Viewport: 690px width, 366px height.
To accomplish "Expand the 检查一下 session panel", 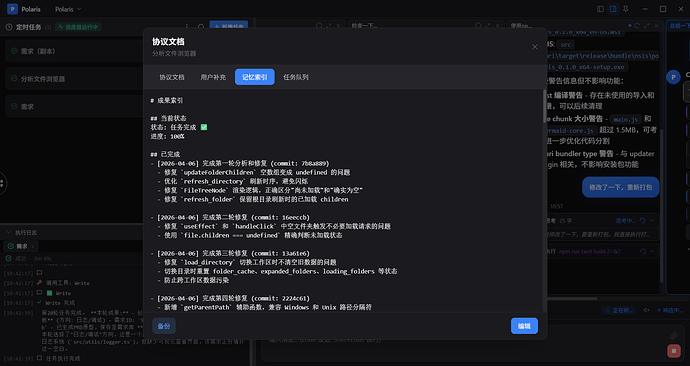I will (488, 26).
